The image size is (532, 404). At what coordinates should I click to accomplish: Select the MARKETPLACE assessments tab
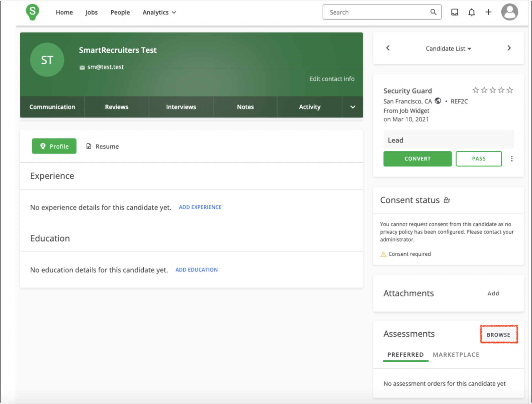pyautogui.click(x=456, y=355)
